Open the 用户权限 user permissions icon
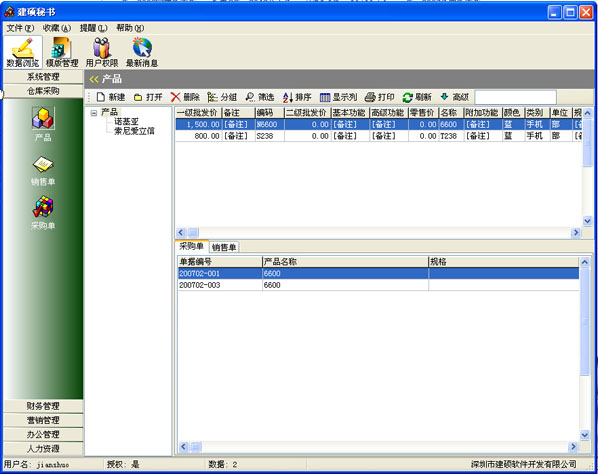 pos(102,52)
